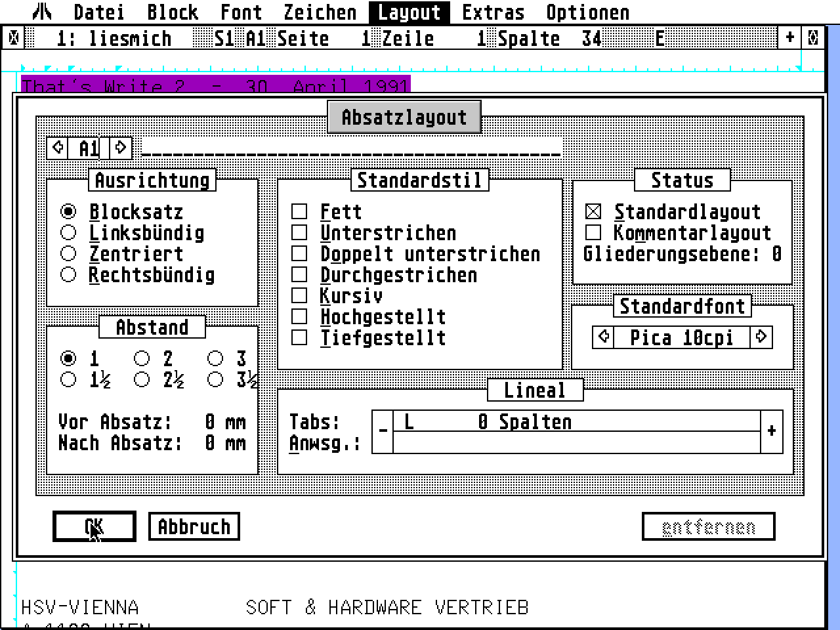Select Blocksatz alignment

68,212
